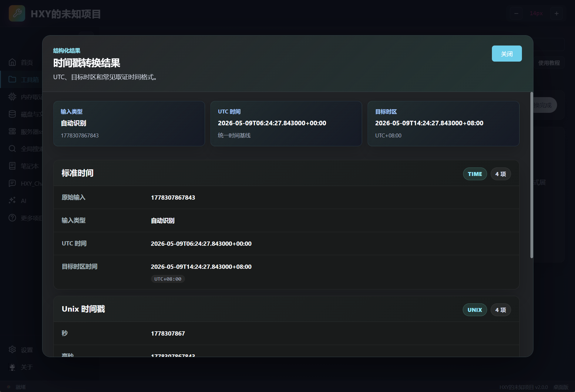
Task: Click the 自动识别 value in 输入类型 row
Action: [163, 221]
